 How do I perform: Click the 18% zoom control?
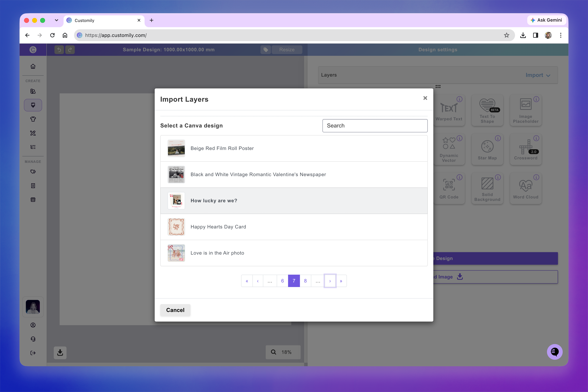coord(283,352)
